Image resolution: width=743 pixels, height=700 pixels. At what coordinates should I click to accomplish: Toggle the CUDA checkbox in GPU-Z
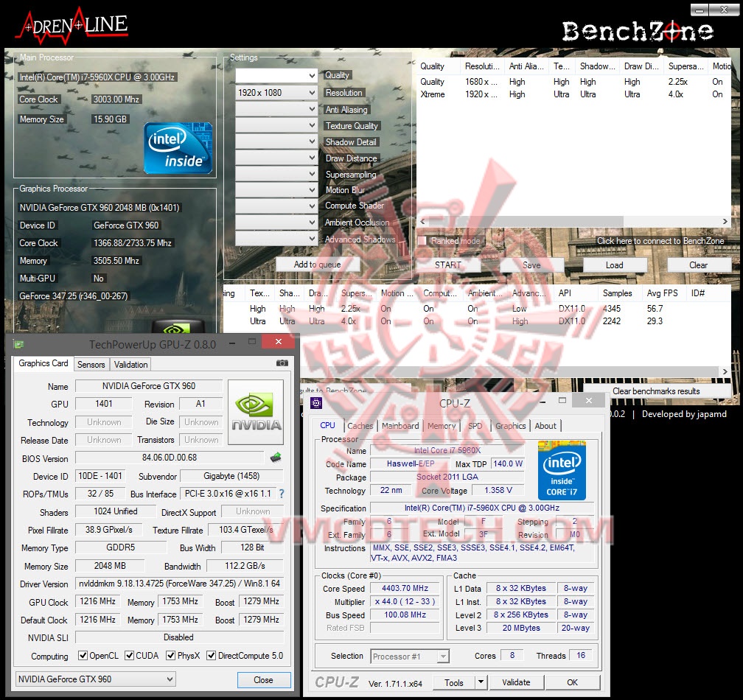click(x=129, y=656)
